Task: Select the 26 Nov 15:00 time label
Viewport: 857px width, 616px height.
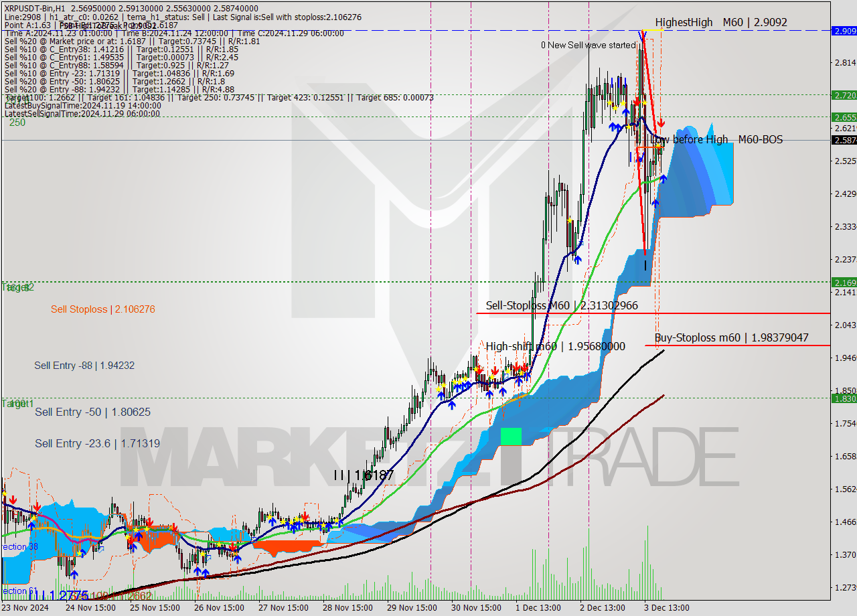Action: [x=219, y=608]
